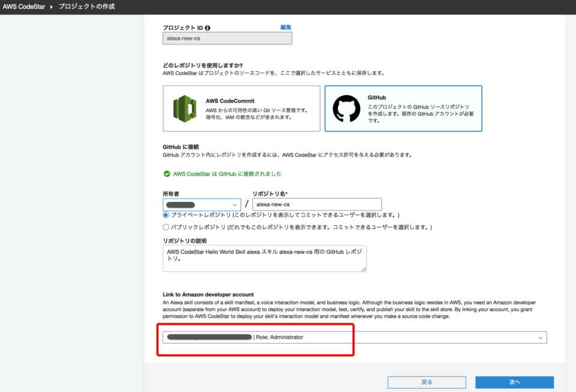Click AWS CodeStar in the breadcrumb bar

click(x=25, y=6)
